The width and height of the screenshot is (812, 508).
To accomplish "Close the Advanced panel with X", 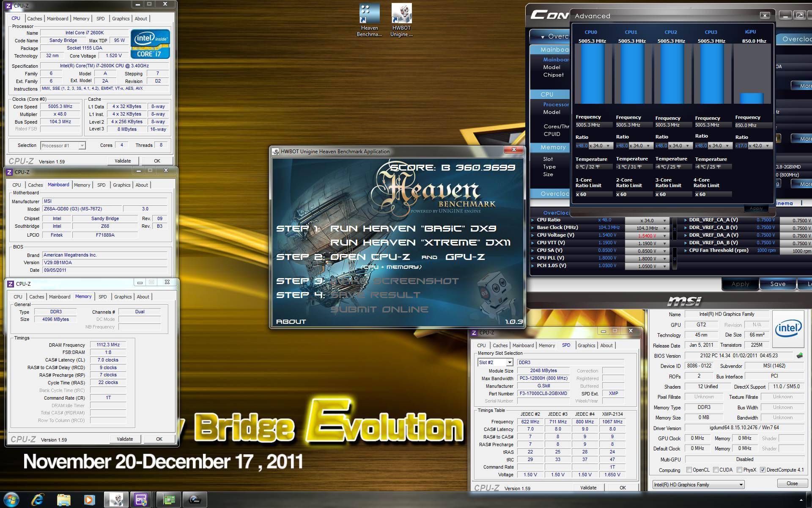I will click(765, 15).
